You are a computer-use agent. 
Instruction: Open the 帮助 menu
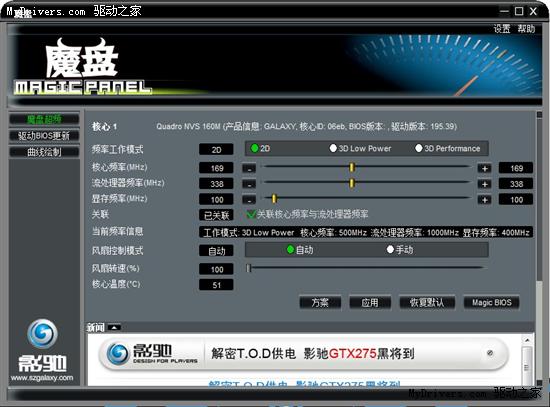(x=526, y=29)
